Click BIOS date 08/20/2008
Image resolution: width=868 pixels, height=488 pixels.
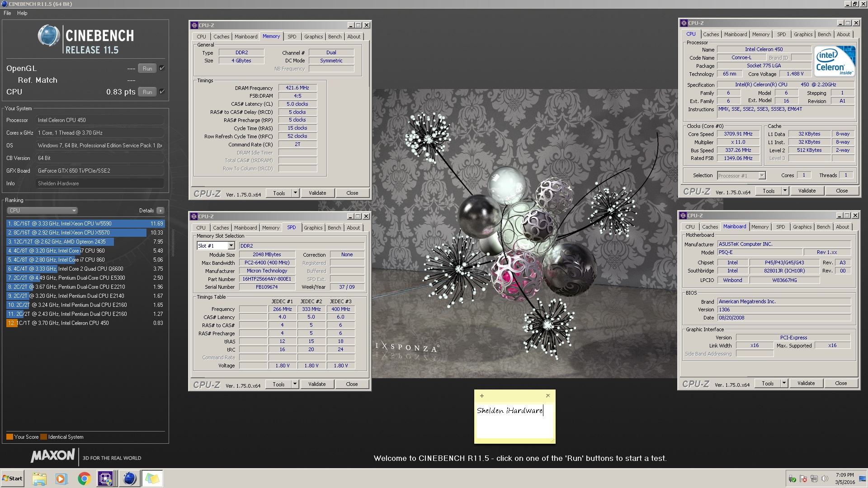pyautogui.click(x=784, y=318)
